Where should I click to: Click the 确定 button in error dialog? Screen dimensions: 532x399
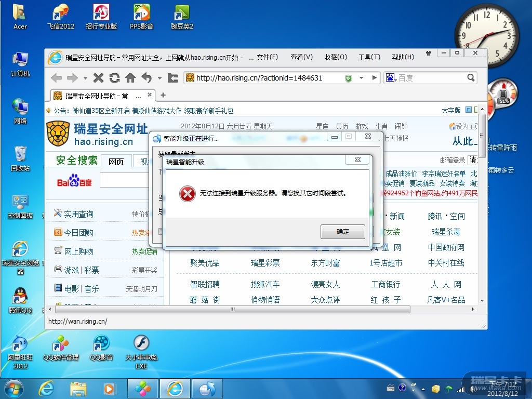coord(342,232)
